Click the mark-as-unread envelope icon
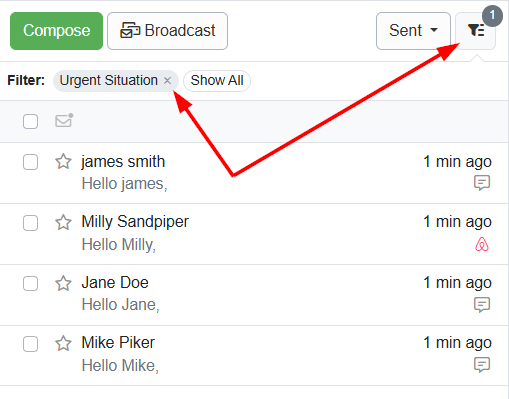This screenshot has height=399, width=509. (64, 121)
